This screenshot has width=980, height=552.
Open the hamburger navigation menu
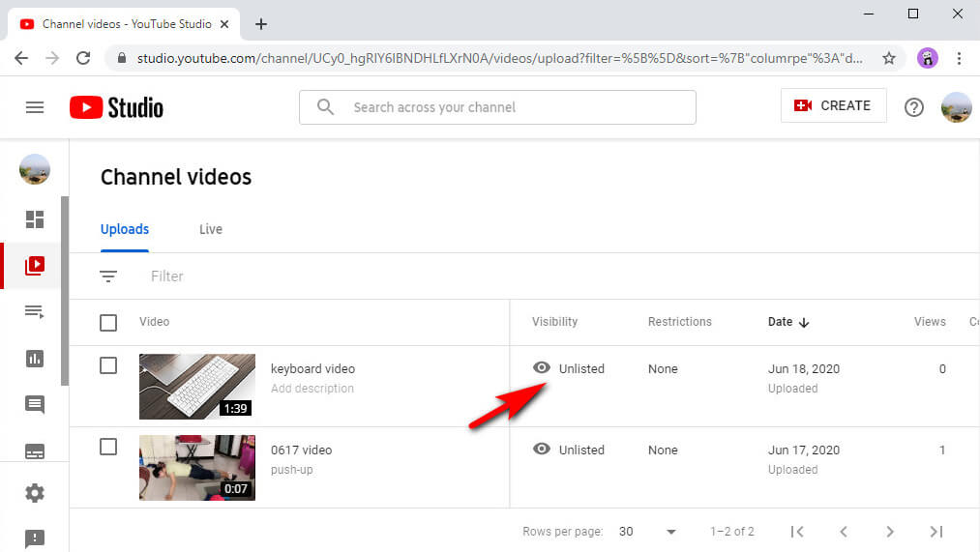[35, 107]
